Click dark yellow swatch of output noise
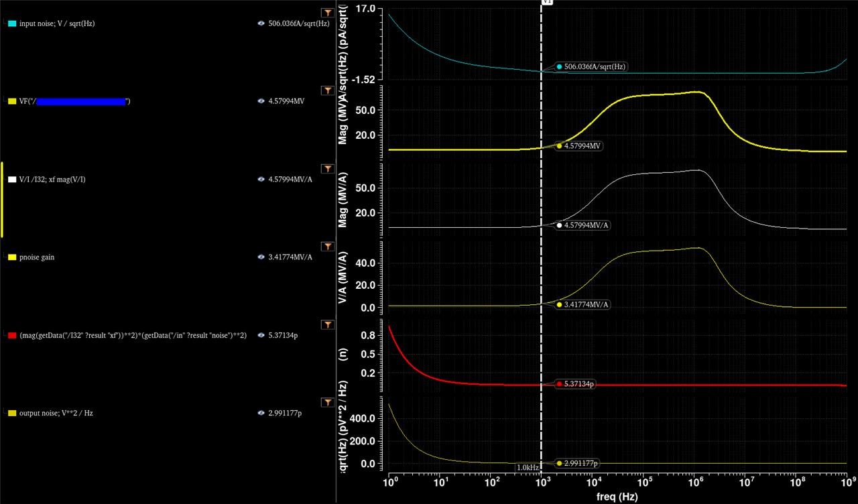Screen dimensions: 858x504 (12, 414)
